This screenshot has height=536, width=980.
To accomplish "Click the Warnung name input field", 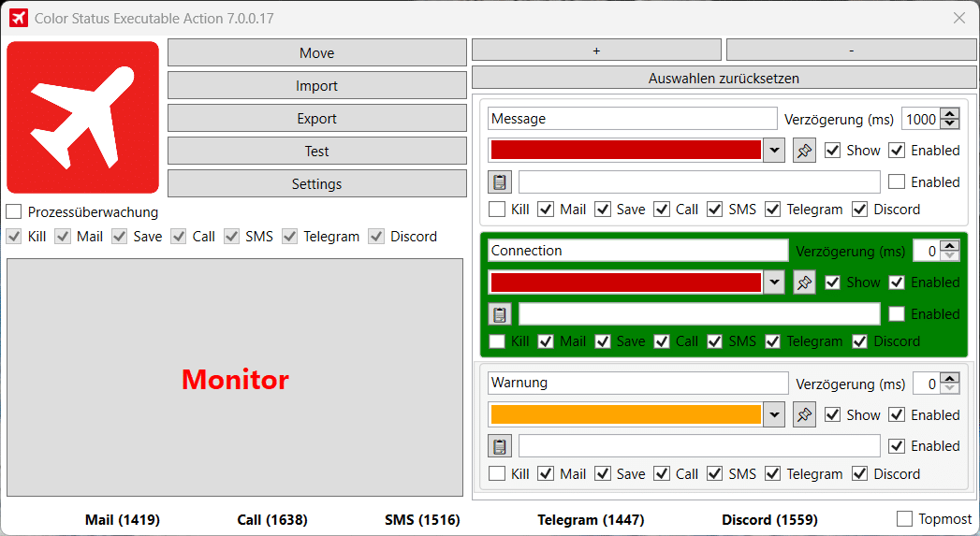I will (x=638, y=383).
